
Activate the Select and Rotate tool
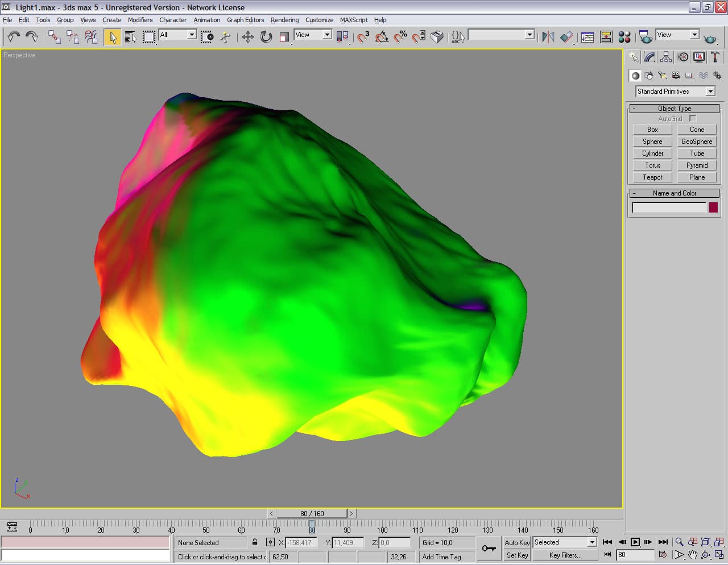[x=266, y=37]
